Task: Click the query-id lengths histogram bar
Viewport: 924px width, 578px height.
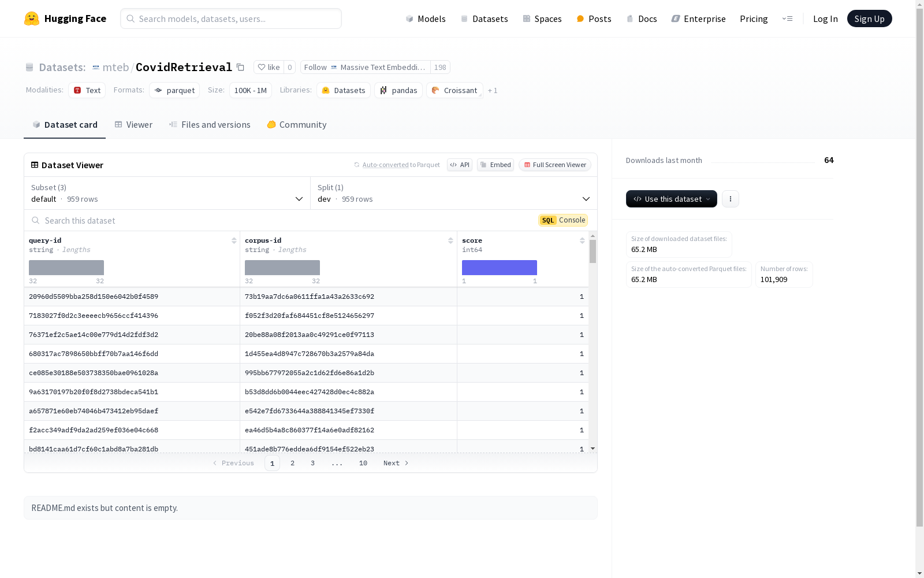Action: (x=66, y=268)
